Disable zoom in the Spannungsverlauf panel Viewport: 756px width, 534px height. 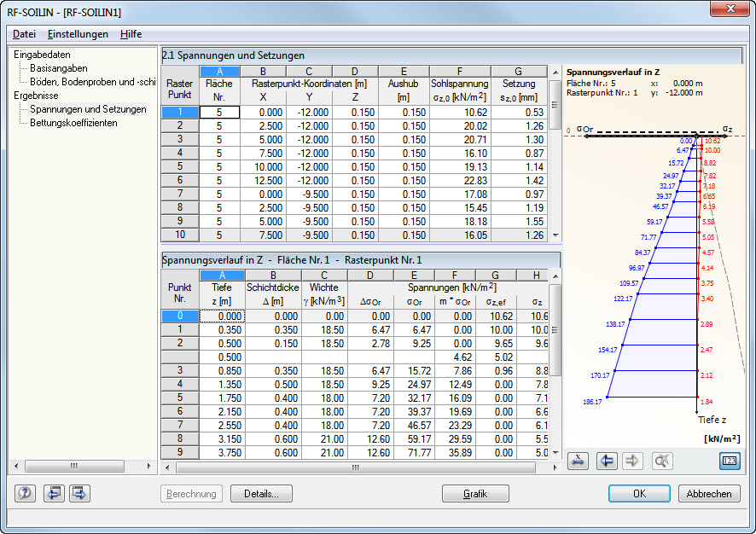662,461
